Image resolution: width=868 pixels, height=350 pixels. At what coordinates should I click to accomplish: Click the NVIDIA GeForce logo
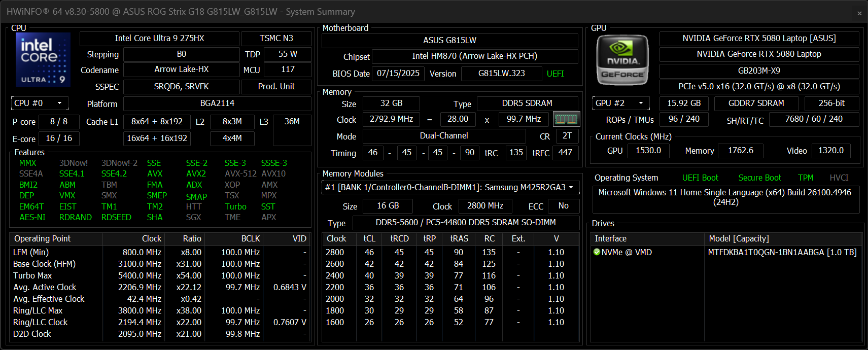tap(622, 60)
